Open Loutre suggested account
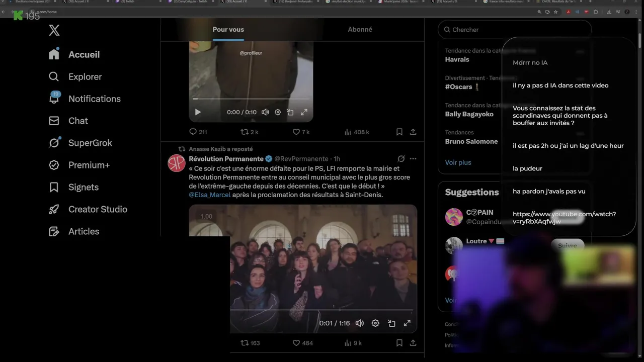Viewport: 644px width, 362px height. click(x=476, y=241)
